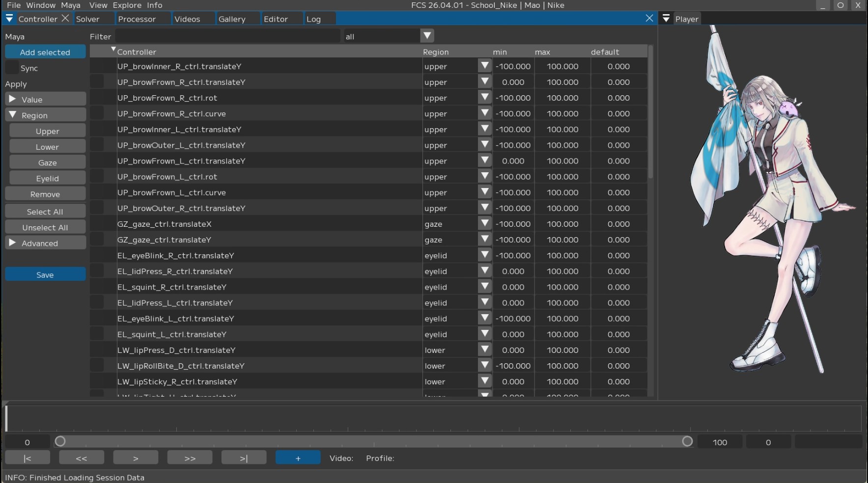Click the Save button
The height and width of the screenshot is (483, 868).
point(45,275)
